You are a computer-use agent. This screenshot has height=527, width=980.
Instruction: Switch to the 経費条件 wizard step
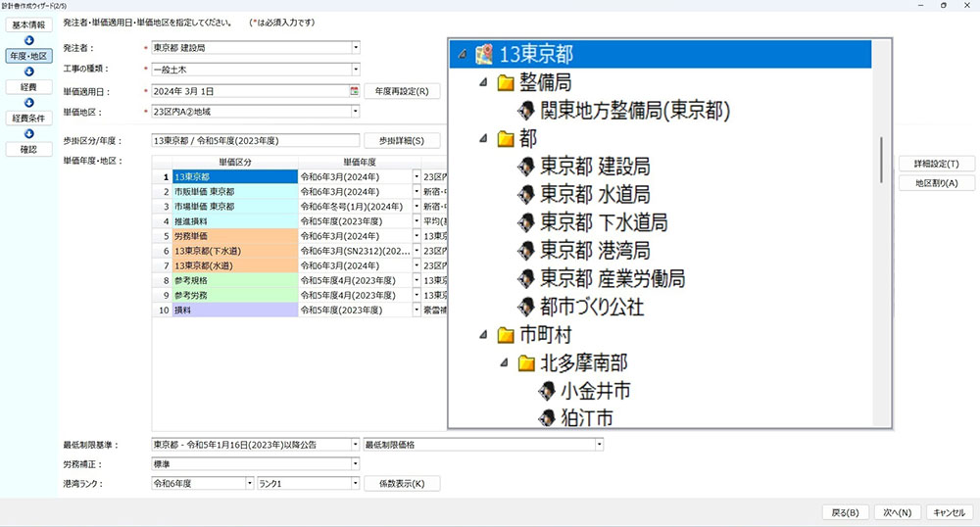[x=28, y=119]
